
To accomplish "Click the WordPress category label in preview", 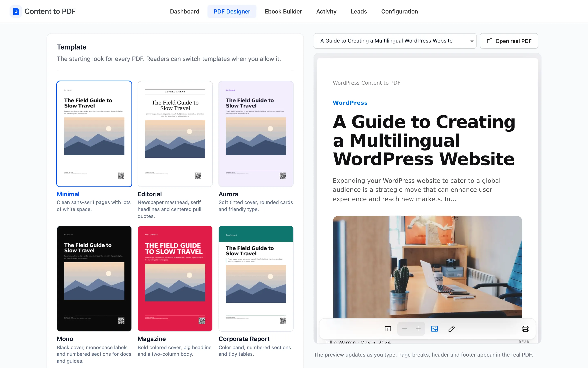I will [350, 103].
